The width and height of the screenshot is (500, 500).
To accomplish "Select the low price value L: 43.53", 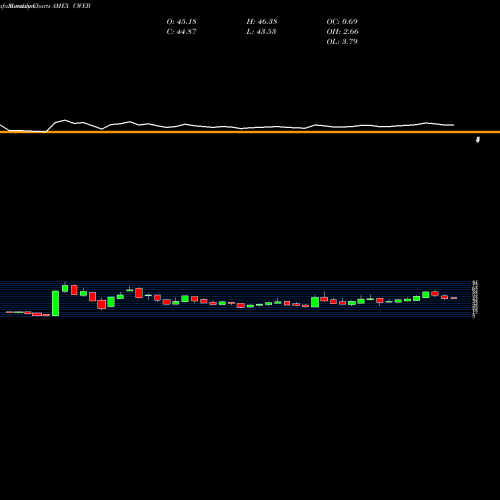I will [x=261, y=32].
